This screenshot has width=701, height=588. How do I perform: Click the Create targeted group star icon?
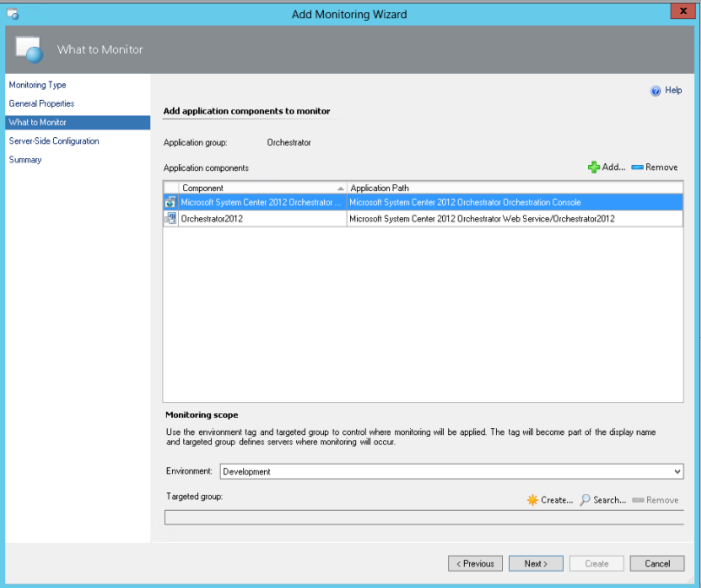(532, 500)
